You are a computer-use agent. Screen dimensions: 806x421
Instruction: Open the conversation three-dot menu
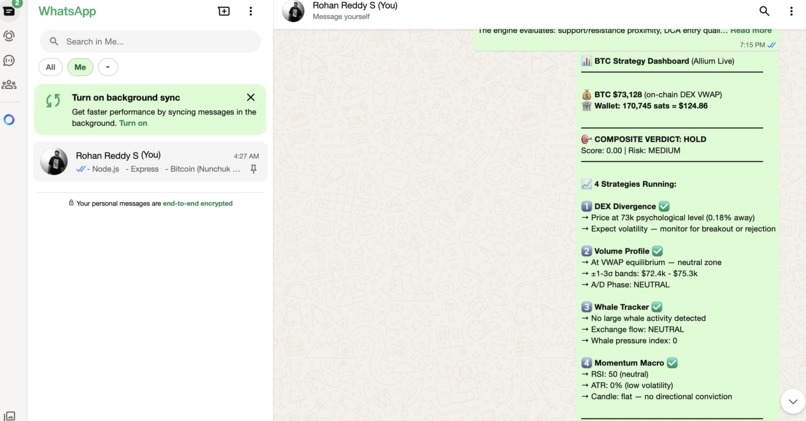coord(791,11)
